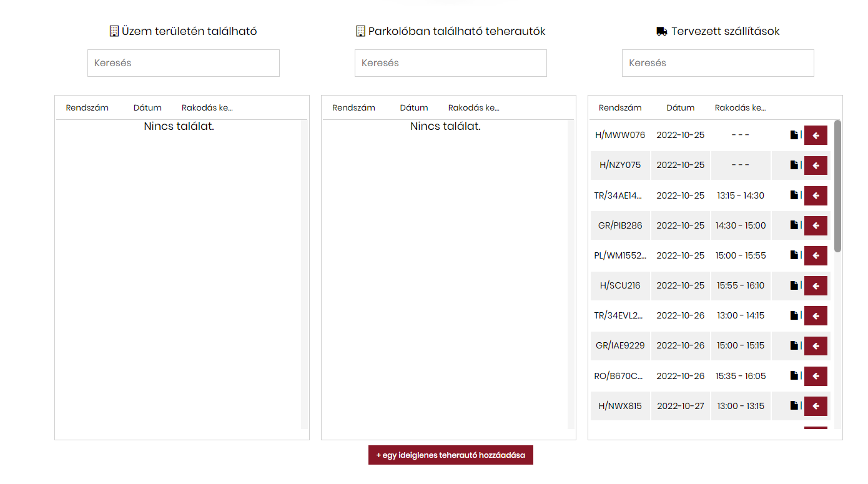Add a temporary truck with the ideiglenes teherautó button

click(450, 455)
